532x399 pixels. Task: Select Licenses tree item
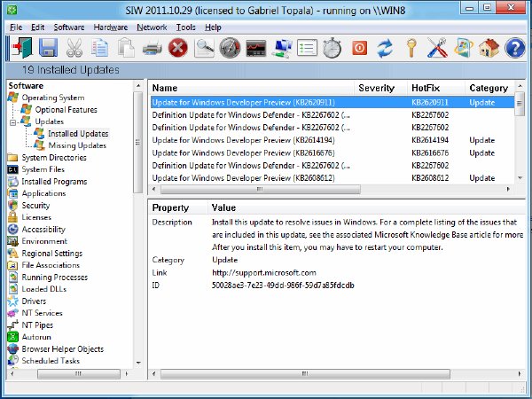36,217
